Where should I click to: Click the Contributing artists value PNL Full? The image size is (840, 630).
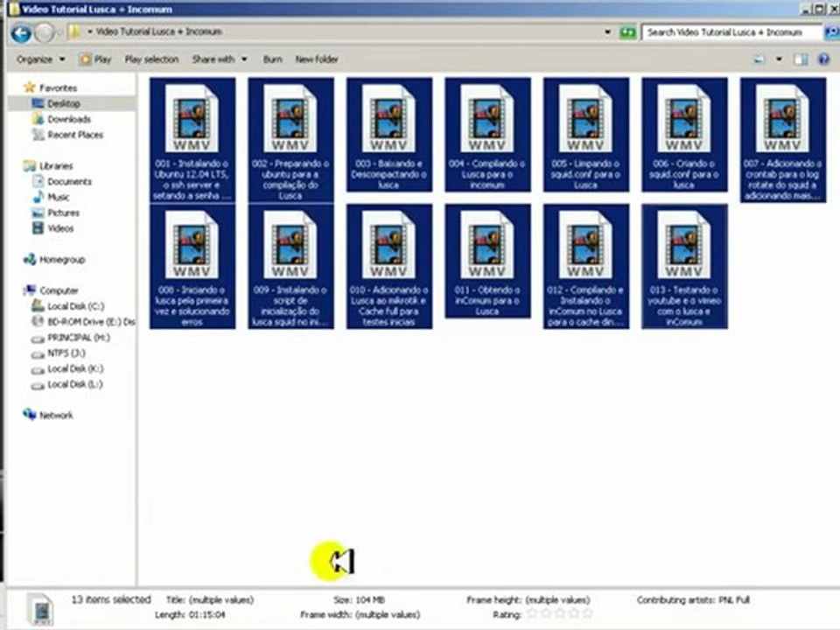pyautogui.click(x=733, y=600)
